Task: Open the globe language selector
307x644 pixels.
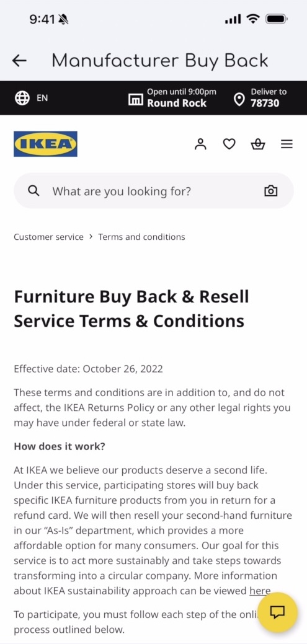Action: coord(22,98)
